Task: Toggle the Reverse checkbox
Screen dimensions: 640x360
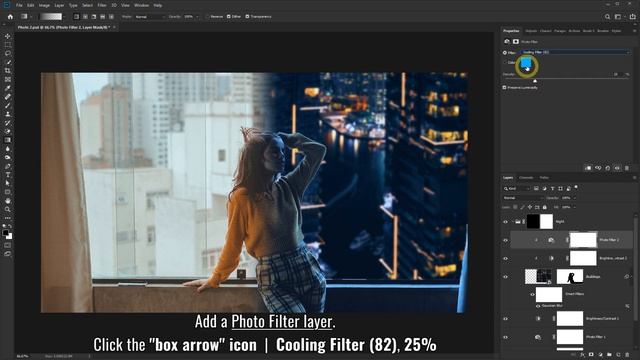Action: (x=207, y=17)
